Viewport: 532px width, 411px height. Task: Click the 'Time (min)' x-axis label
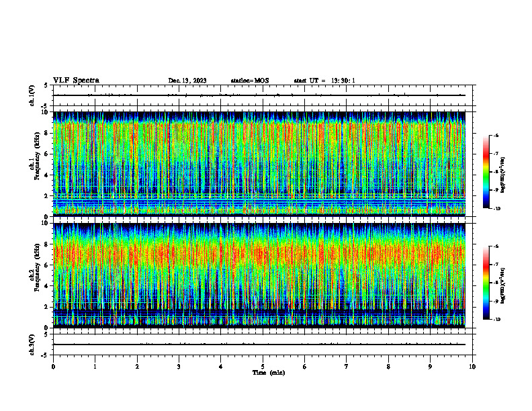click(269, 373)
